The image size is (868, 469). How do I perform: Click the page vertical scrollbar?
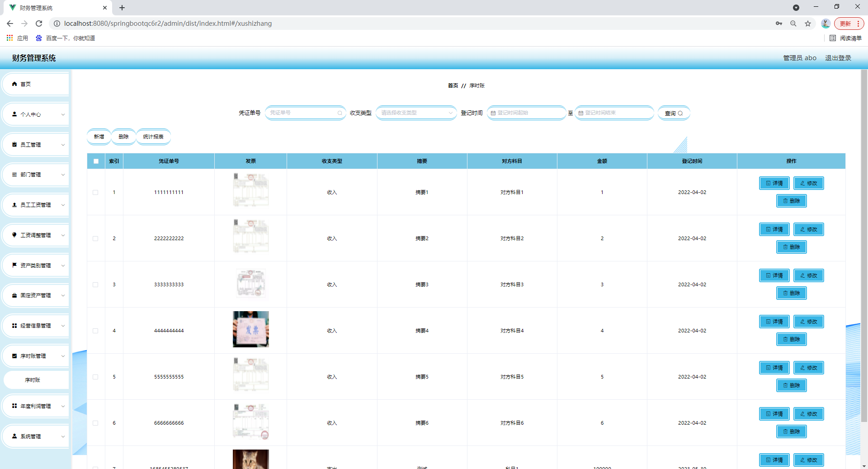point(864,244)
